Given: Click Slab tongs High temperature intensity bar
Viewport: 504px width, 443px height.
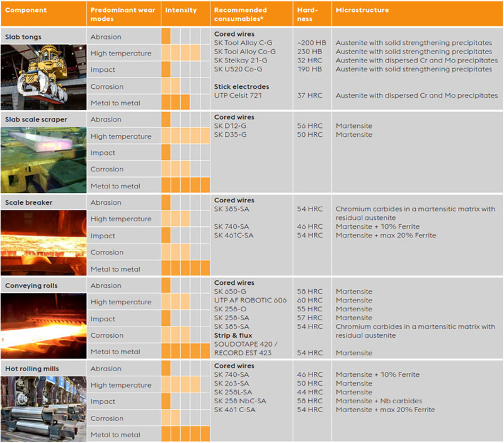Looking at the screenshot, I should [x=181, y=53].
